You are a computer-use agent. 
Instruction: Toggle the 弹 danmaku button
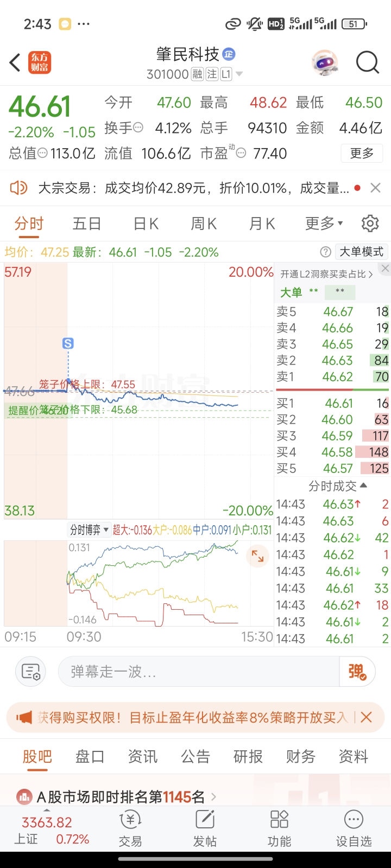(357, 672)
